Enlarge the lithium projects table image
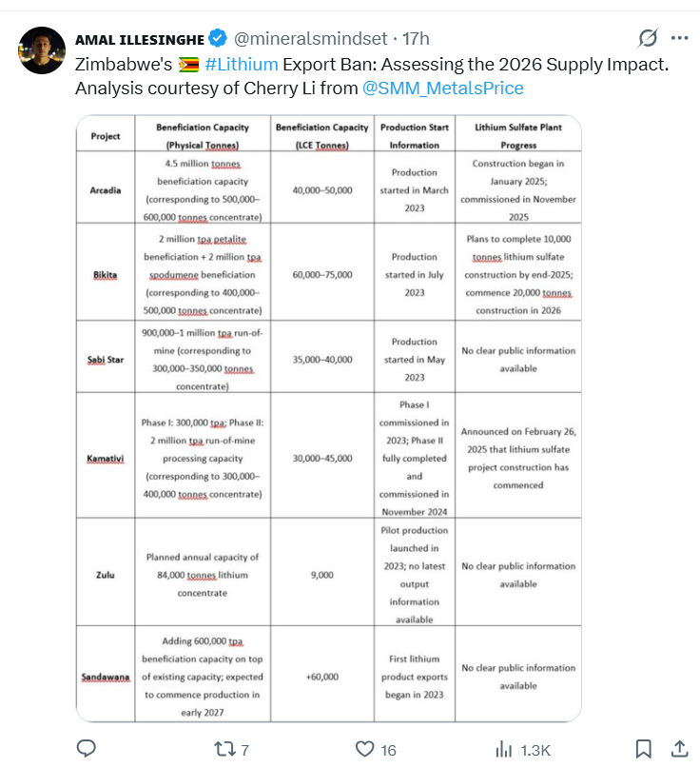Viewport: 700px width, 768px height. 328,419
